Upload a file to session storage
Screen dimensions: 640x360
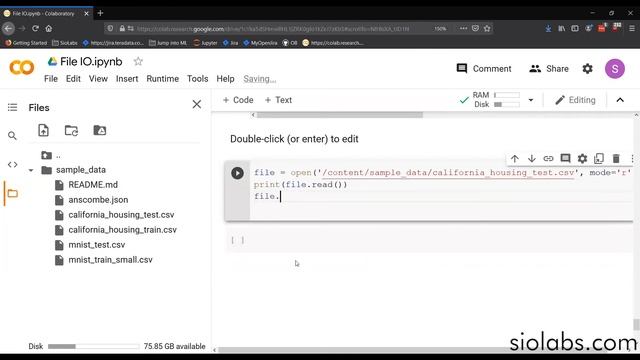click(43, 130)
